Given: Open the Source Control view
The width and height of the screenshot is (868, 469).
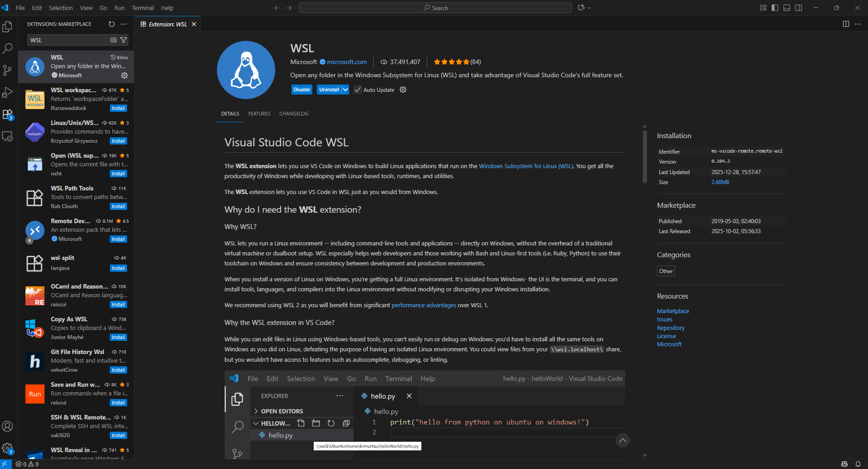Looking at the screenshot, I should click(7, 70).
